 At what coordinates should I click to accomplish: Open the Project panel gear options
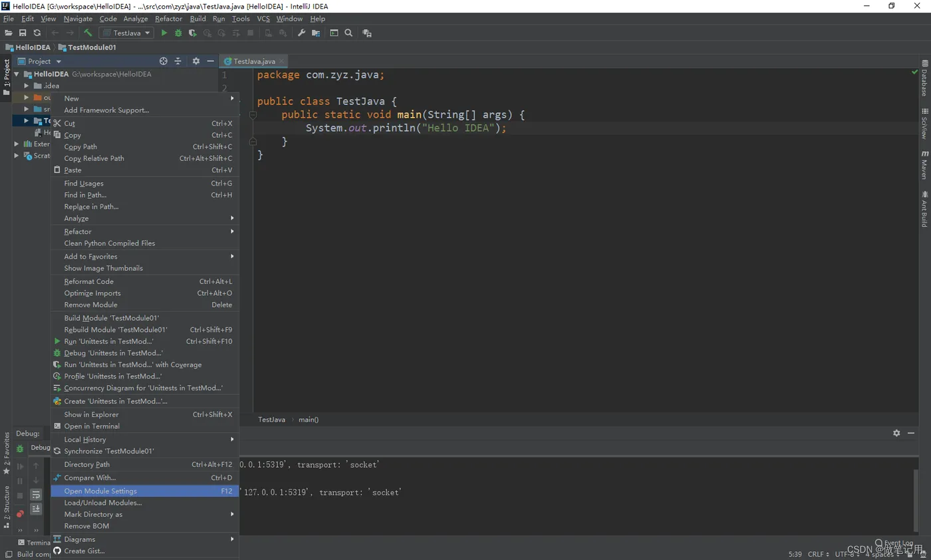[196, 61]
